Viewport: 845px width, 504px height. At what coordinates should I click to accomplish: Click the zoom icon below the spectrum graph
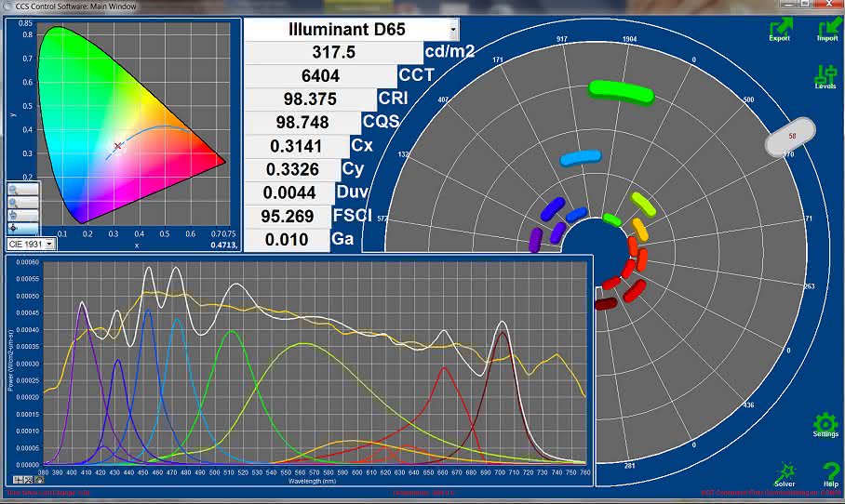pos(28,480)
